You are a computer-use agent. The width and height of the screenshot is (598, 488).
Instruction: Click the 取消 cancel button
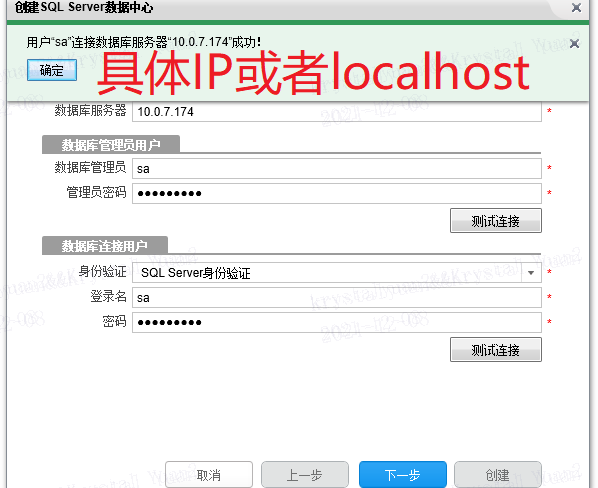coord(209,475)
